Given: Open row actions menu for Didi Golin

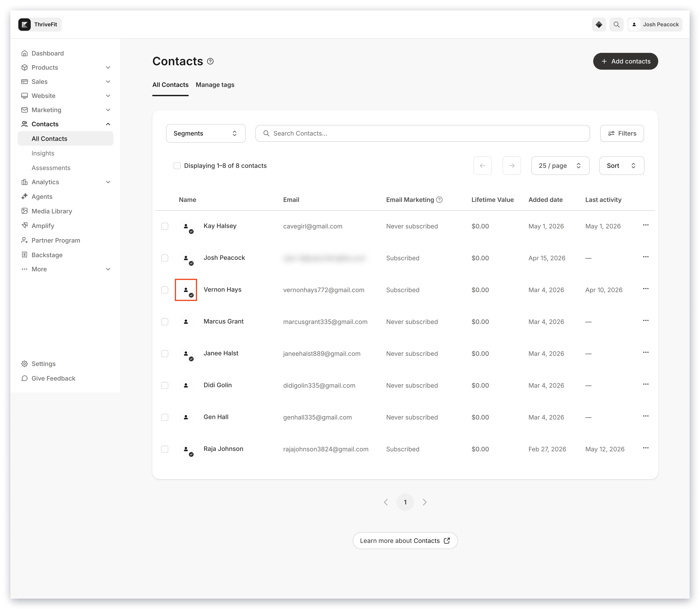Looking at the screenshot, I should pos(646,384).
